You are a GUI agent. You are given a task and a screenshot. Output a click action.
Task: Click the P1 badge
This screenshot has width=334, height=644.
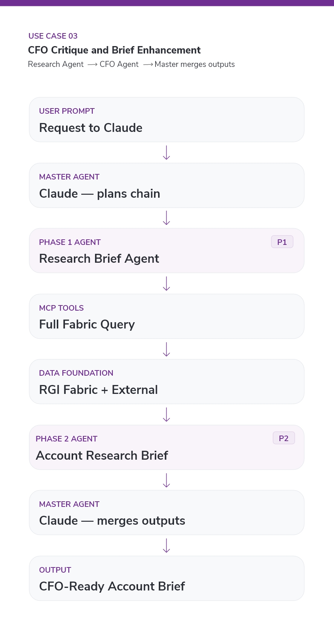[282, 242]
